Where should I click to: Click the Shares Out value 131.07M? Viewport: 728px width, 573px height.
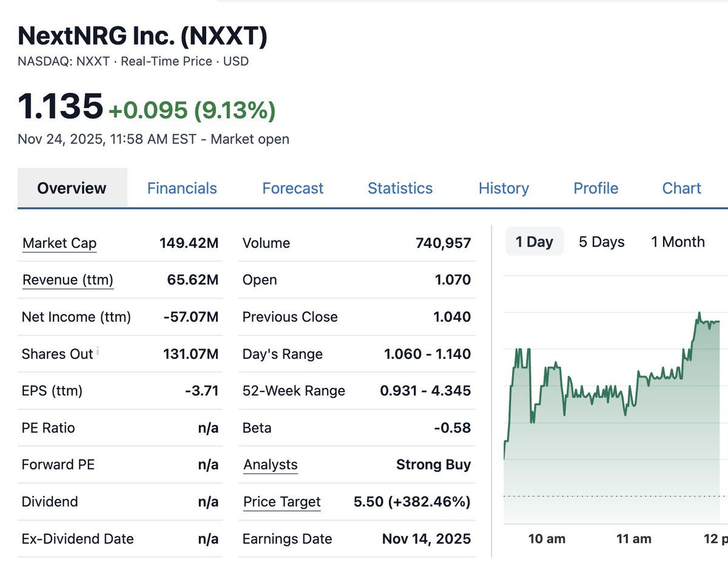(190, 354)
